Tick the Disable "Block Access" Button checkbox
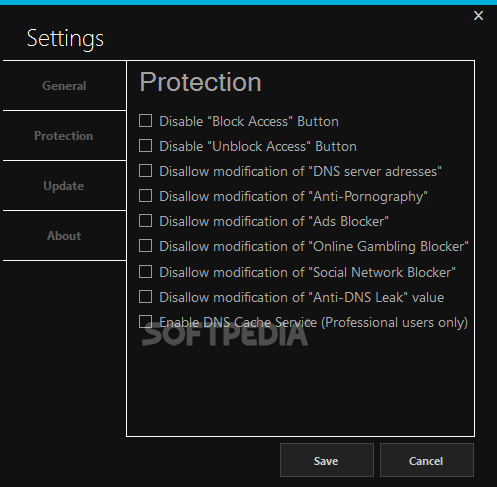Screen dimensions: 497x487 tap(145, 121)
